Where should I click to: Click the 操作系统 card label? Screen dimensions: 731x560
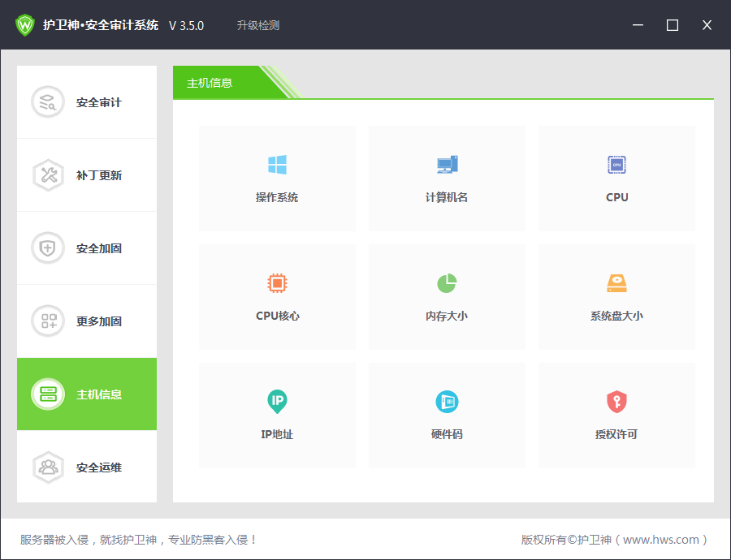277,197
